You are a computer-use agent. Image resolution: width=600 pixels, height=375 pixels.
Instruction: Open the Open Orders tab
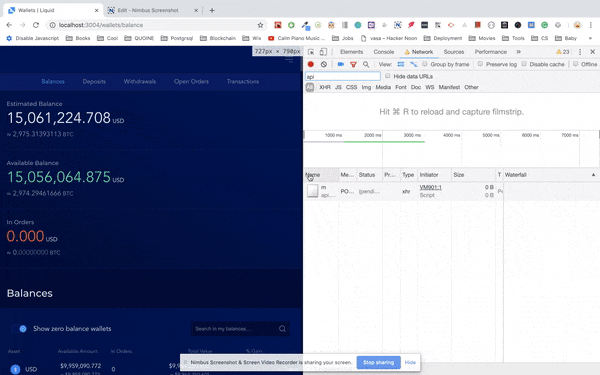pyautogui.click(x=191, y=82)
